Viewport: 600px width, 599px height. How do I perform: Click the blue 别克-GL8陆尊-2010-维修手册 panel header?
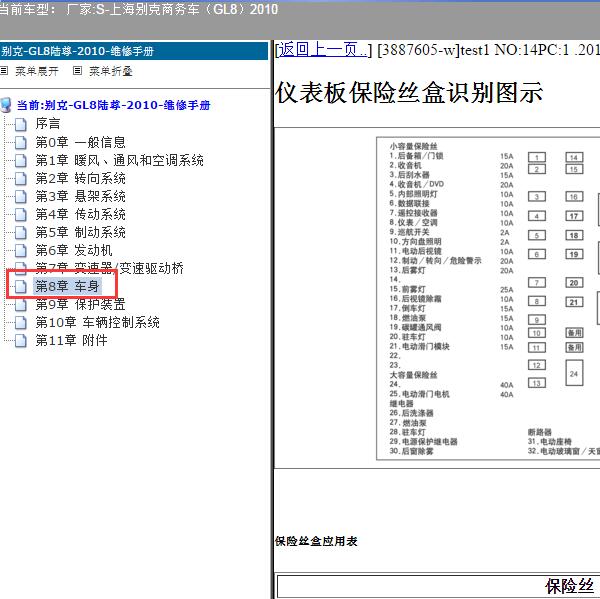pyautogui.click(x=134, y=51)
